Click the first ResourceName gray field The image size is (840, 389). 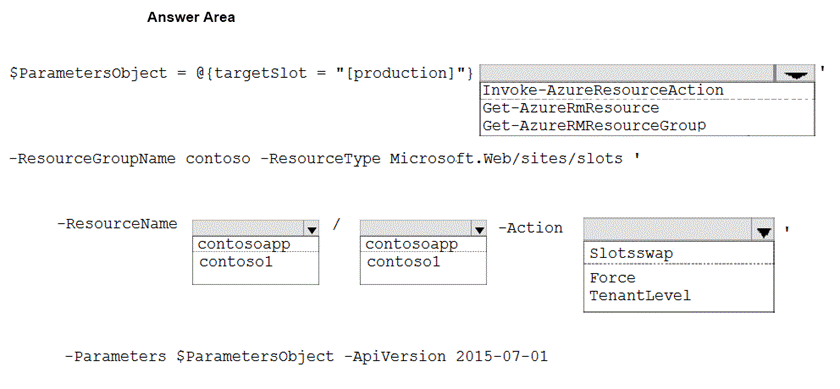248,228
